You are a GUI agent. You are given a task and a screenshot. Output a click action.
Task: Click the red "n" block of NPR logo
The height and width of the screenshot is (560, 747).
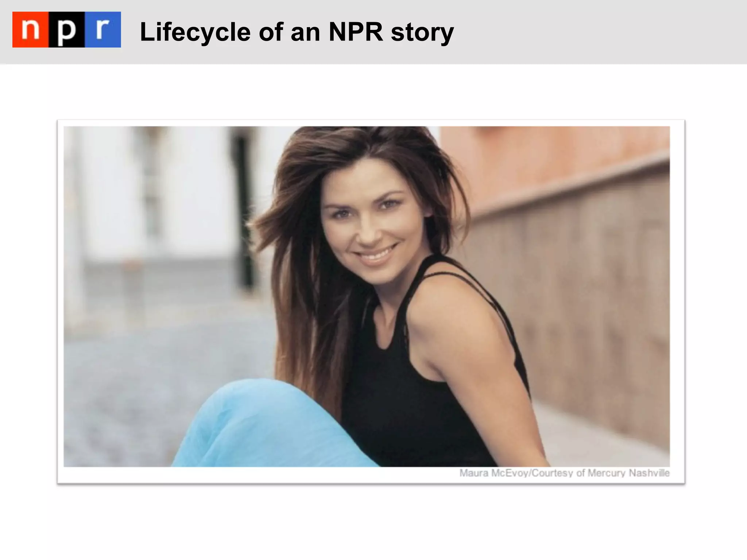[x=30, y=30]
